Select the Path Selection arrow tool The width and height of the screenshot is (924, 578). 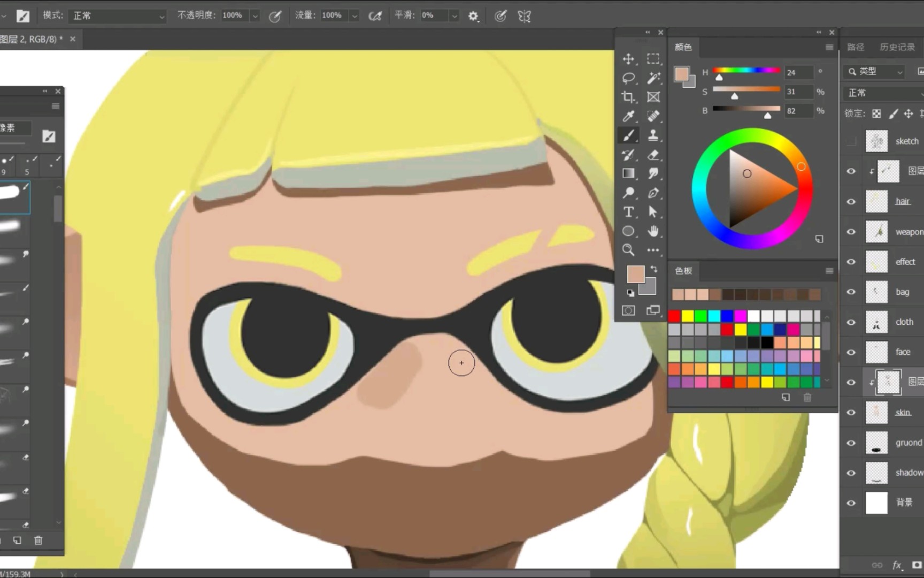(653, 212)
